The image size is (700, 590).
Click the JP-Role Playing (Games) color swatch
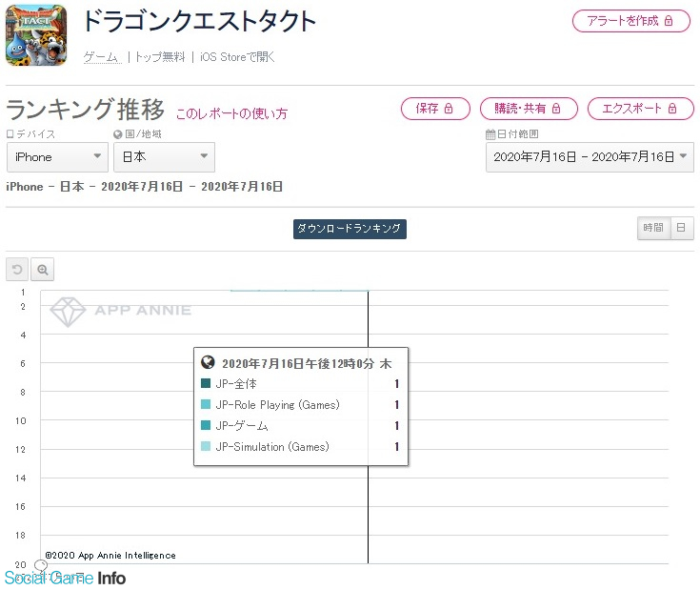click(206, 404)
